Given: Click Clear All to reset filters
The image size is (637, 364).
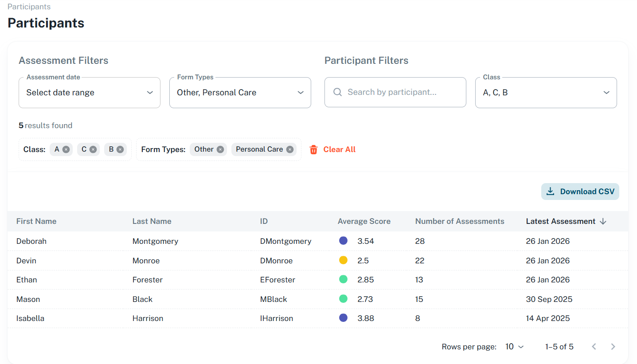Looking at the screenshot, I should point(339,149).
